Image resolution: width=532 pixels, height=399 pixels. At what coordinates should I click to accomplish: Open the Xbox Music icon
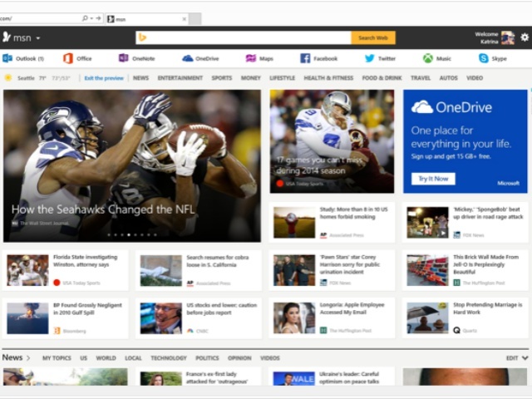(427, 58)
